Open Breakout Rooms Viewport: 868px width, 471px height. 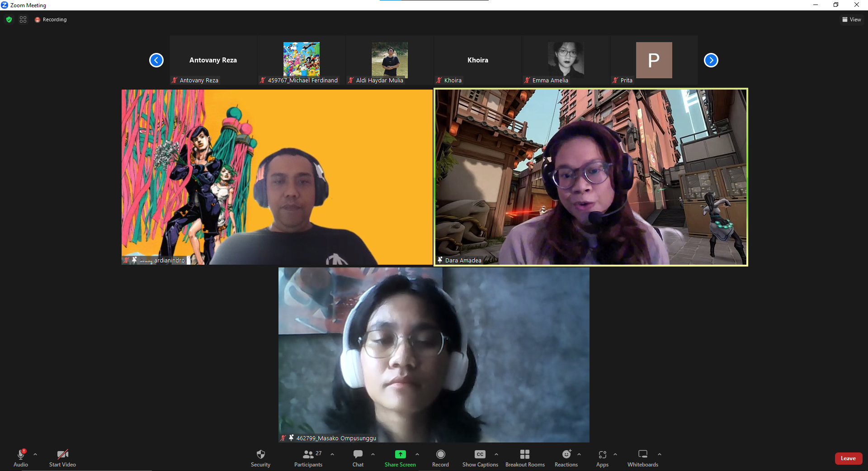[x=524, y=457]
